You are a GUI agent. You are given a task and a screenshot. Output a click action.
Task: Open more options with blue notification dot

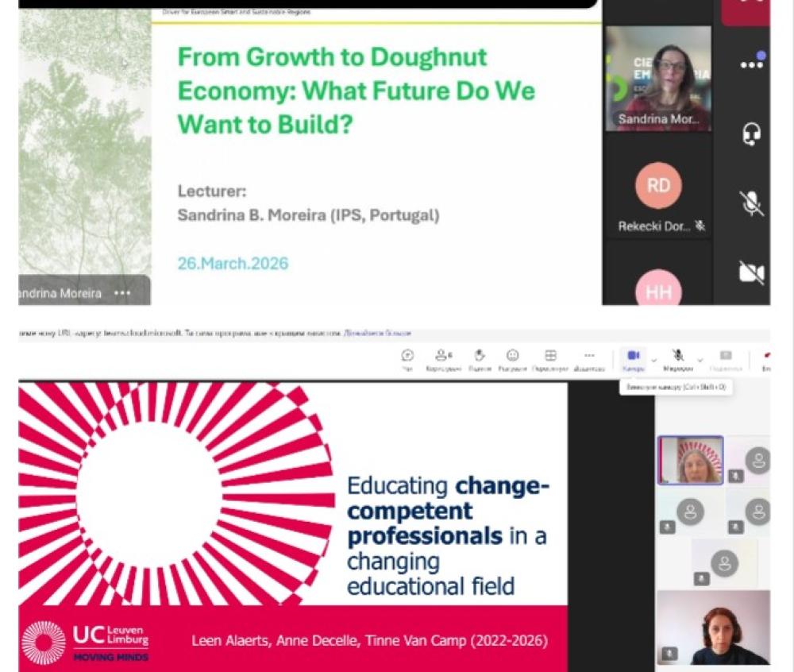(751, 64)
